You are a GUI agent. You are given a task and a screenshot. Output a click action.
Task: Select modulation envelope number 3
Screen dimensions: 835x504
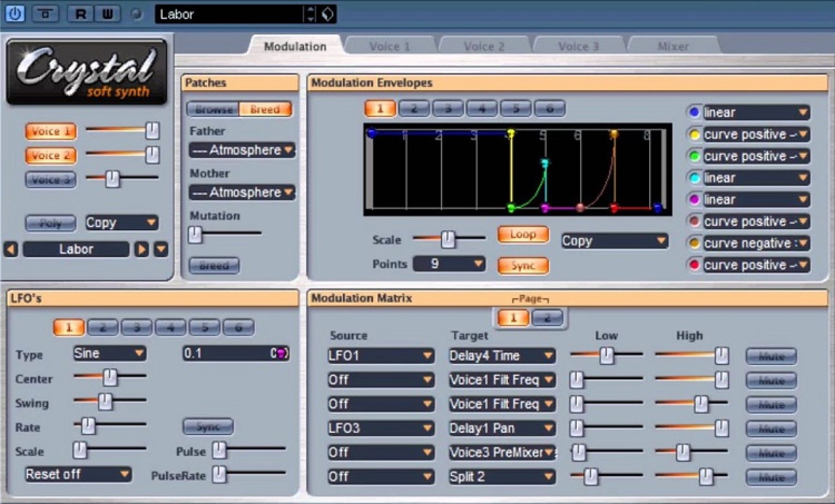(x=447, y=108)
